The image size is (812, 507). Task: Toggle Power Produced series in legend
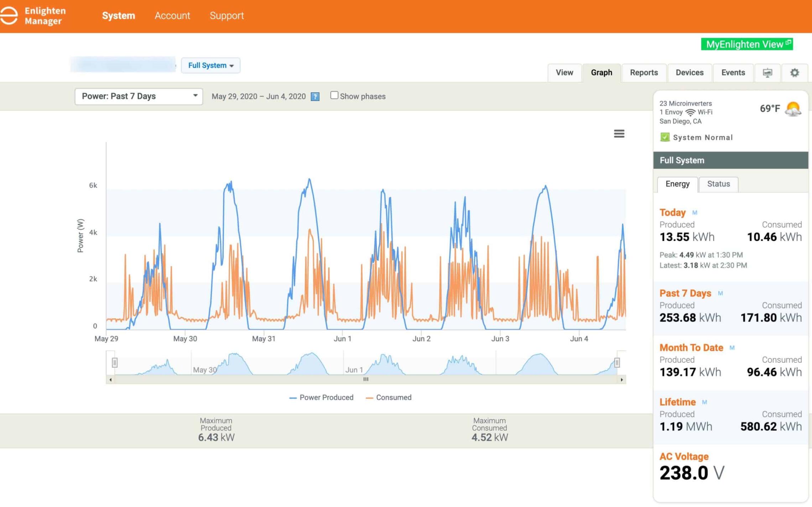[321, 397]
